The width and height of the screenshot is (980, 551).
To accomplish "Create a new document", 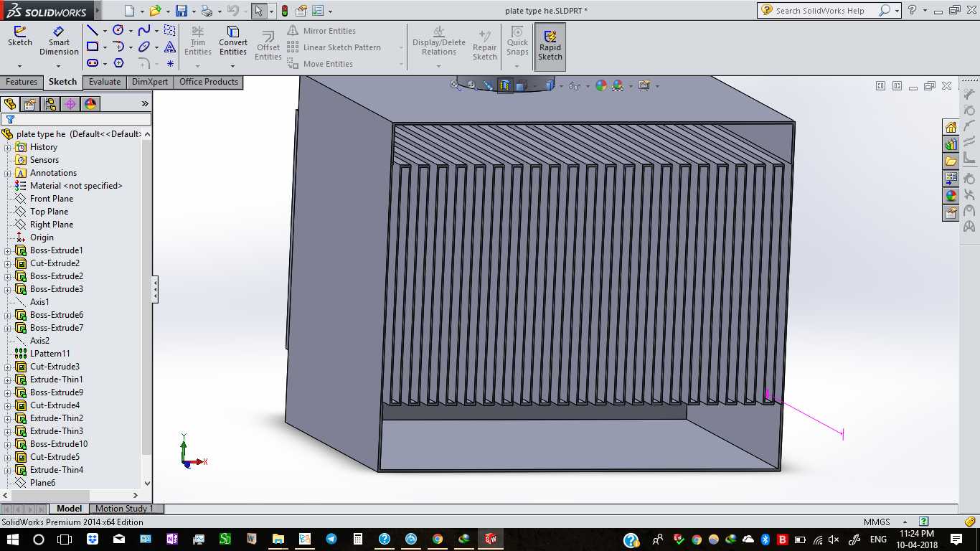I will 129,11.
